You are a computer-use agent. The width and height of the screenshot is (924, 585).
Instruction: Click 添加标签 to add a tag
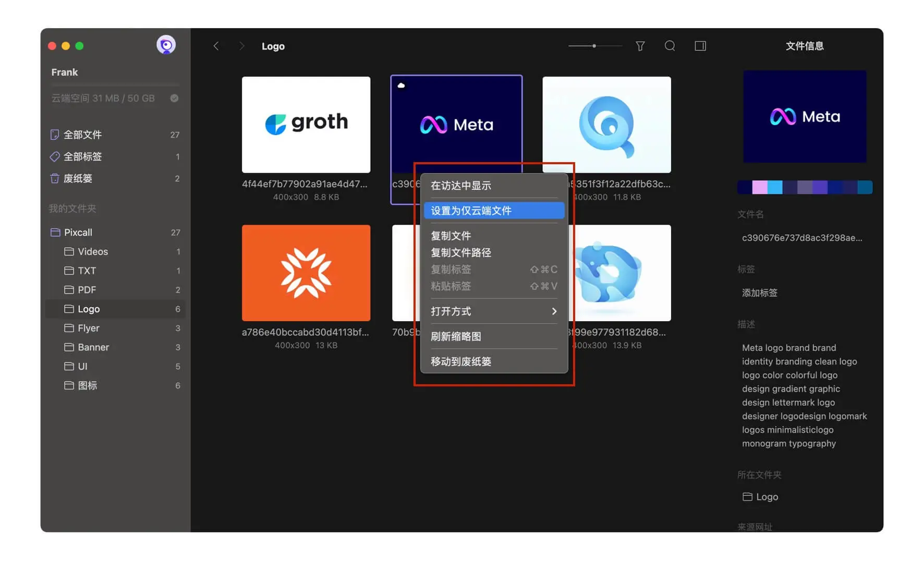point(760,292)
